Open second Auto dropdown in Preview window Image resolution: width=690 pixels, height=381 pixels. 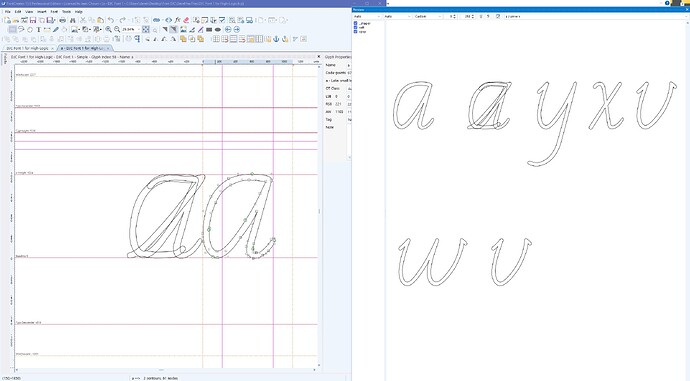[x=397, y=16]
